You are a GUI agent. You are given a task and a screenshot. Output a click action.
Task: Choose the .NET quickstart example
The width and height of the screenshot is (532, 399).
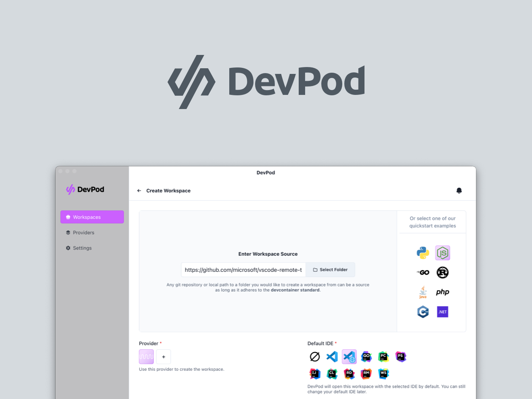442,312
